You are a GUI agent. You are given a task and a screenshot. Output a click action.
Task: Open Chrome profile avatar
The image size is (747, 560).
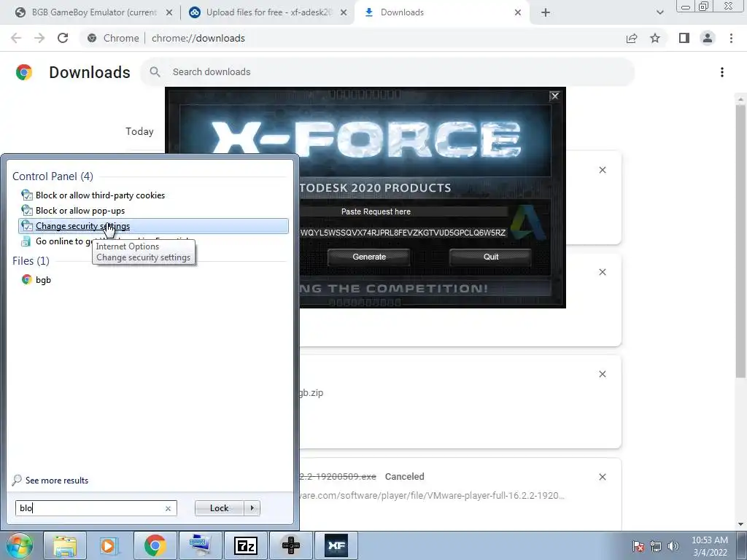coord(708,38)
